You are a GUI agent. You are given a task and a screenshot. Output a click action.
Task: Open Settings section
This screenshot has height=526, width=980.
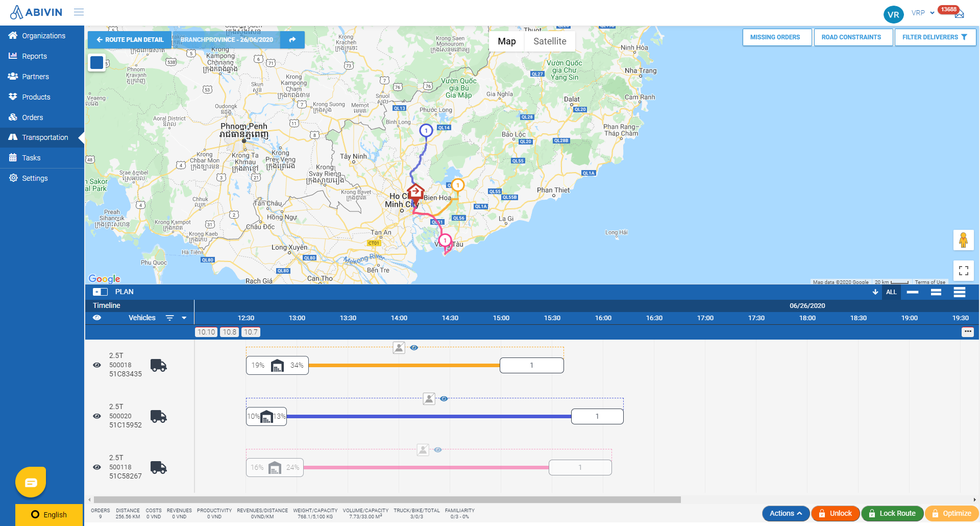tap(42, 178)
